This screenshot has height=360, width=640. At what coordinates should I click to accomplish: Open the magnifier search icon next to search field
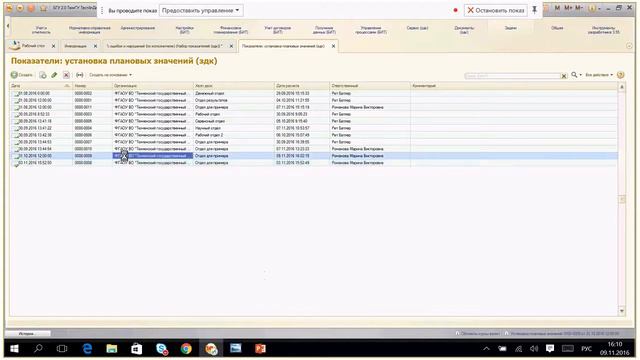coord(574,75)
